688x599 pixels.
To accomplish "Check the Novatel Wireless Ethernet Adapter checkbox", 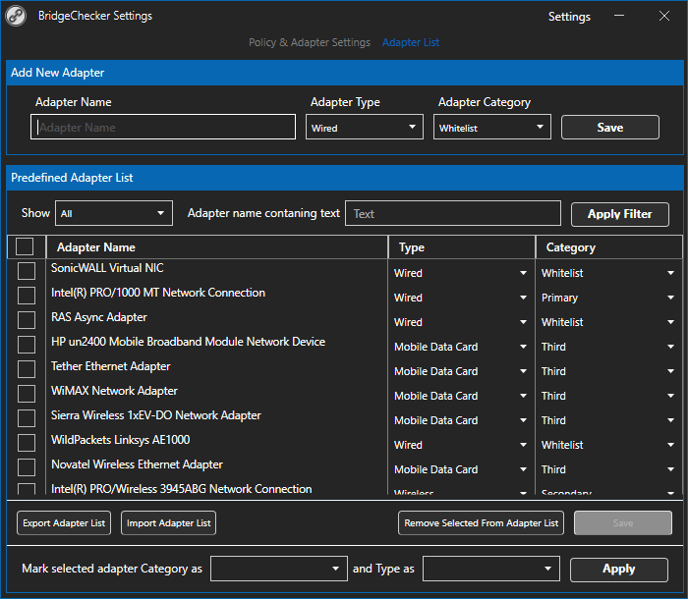I will pyautogui.click(x=26, y=468).
